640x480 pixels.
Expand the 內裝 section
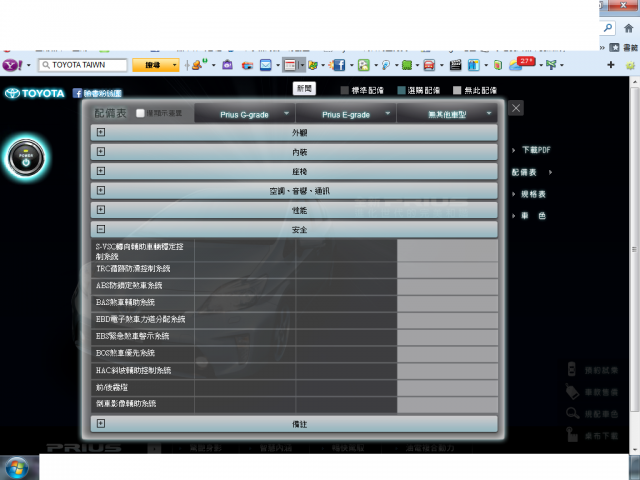294,152
